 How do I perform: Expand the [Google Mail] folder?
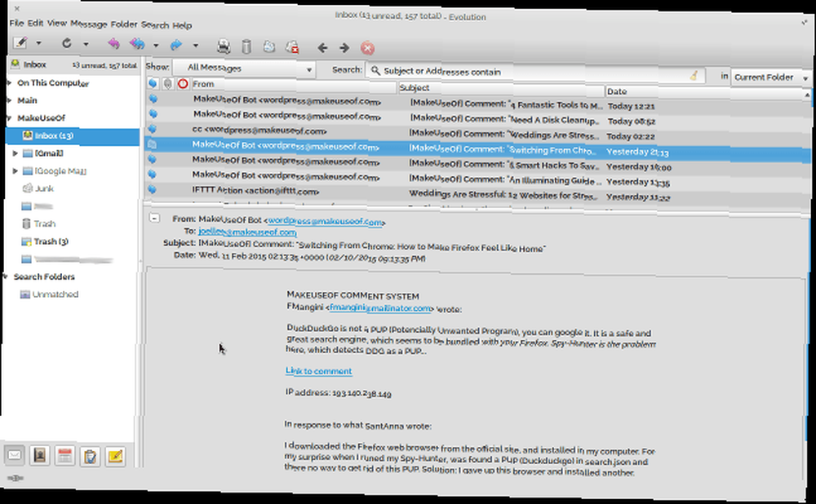point(15,170)
